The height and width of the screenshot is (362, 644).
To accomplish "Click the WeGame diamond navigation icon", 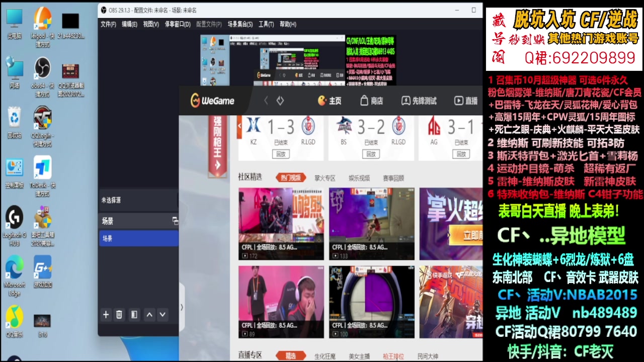I will [x=280, y=101].
